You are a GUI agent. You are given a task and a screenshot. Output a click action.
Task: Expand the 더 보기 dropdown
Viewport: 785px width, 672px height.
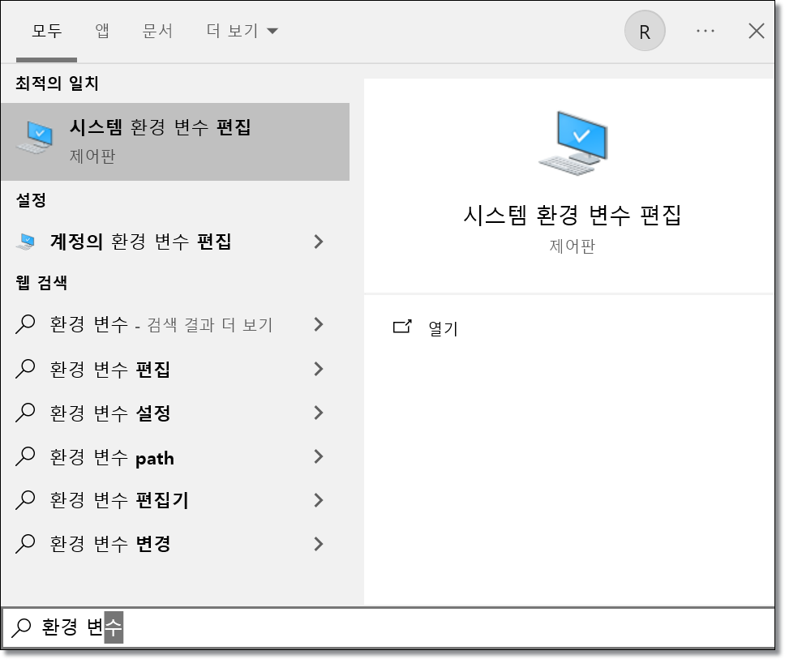tap(242, 31)
